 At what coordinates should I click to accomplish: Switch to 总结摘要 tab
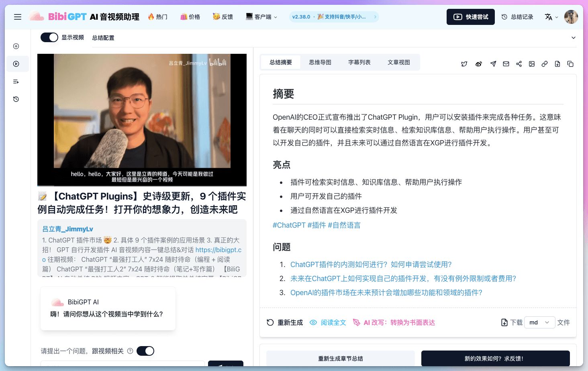click(x=281, y=62)
